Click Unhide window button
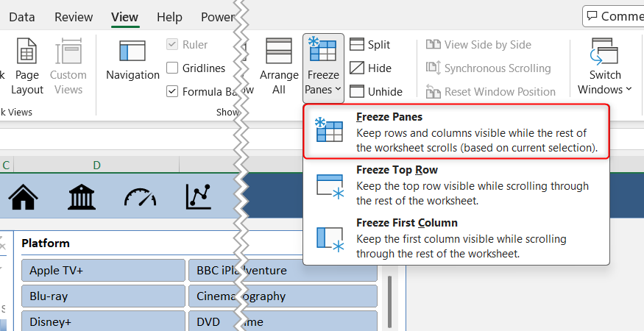Image resolution: width=644 pixels, height=331 pixels. (x=376, y=91)
